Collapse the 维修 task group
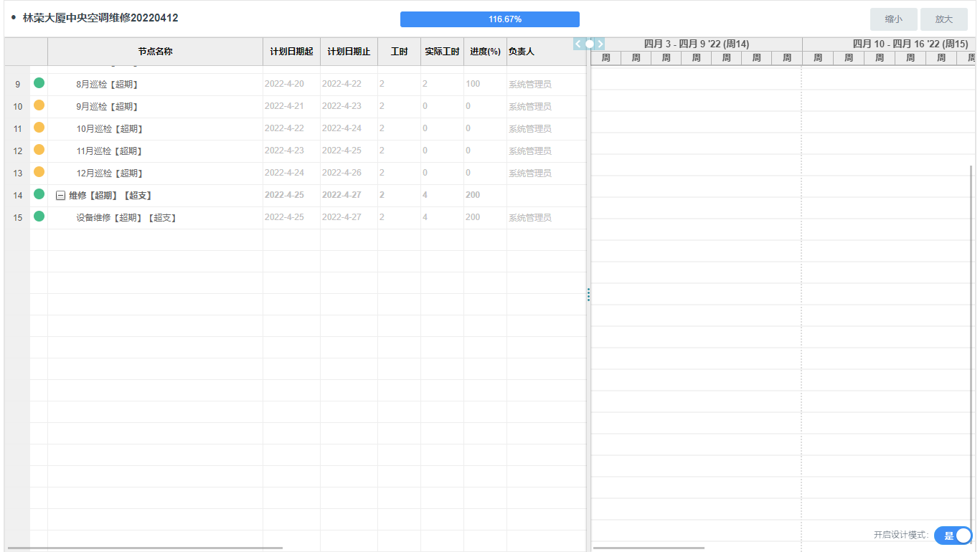The height and width of the screenshot is (552, 980). [60, 196]
